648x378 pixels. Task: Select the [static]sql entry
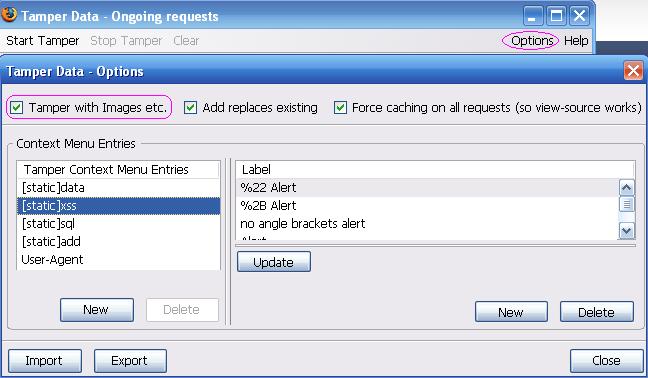(118, 223)
